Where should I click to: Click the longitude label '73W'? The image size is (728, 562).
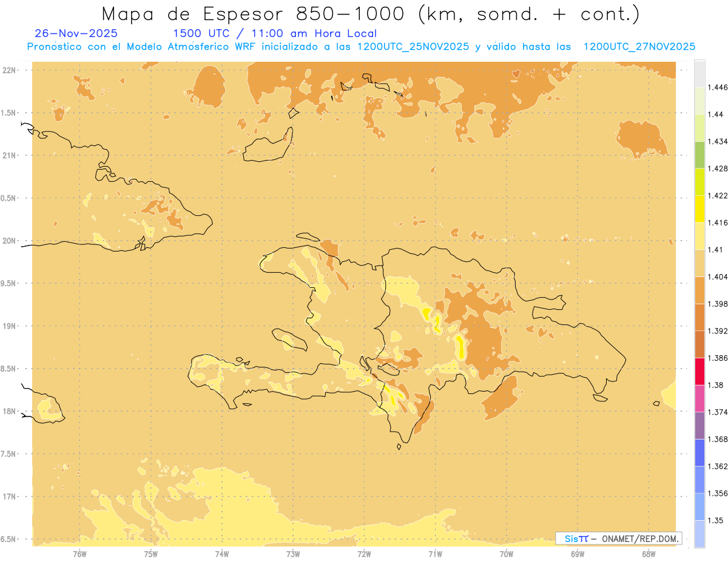point(293,553)
